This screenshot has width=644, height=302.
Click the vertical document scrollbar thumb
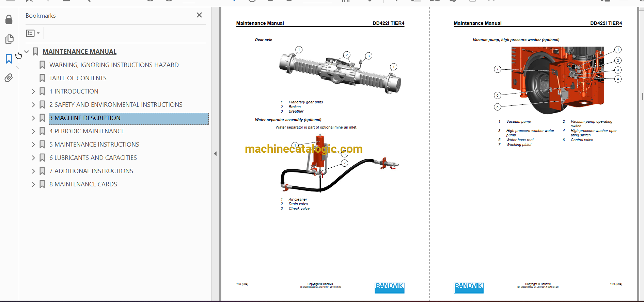pyautogui.click(x=643, y=96)
